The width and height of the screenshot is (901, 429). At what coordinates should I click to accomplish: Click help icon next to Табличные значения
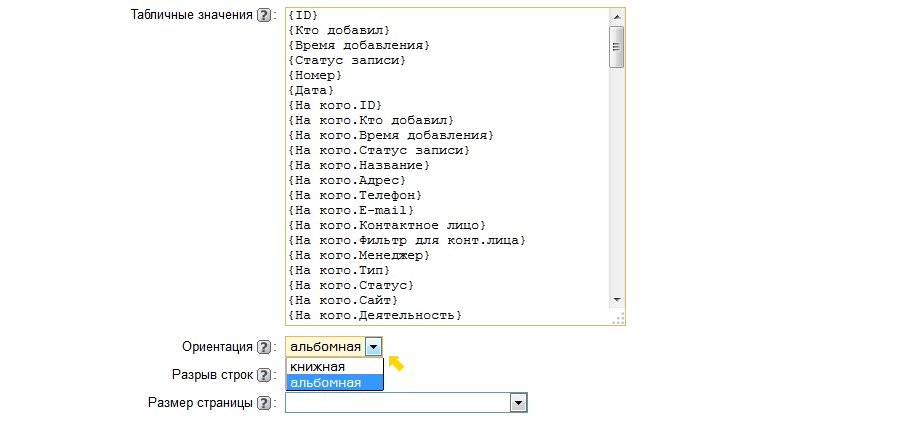click(x=264, y=16)
